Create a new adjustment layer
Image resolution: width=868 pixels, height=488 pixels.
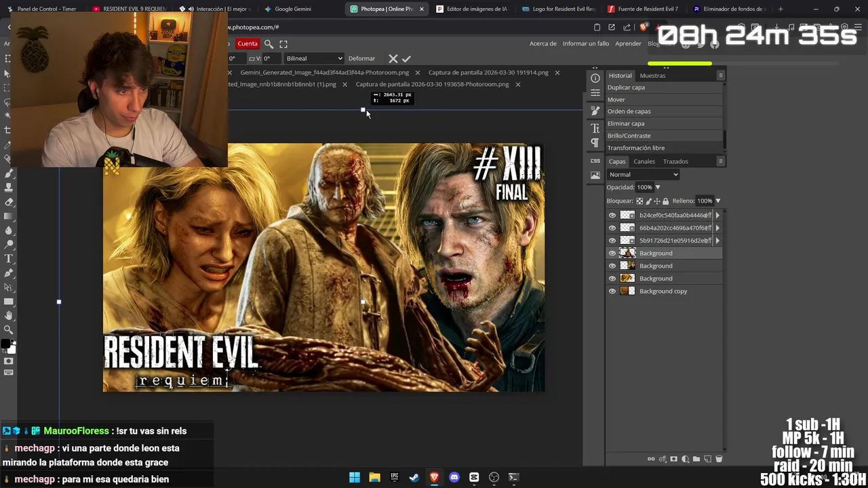[685, 459]
